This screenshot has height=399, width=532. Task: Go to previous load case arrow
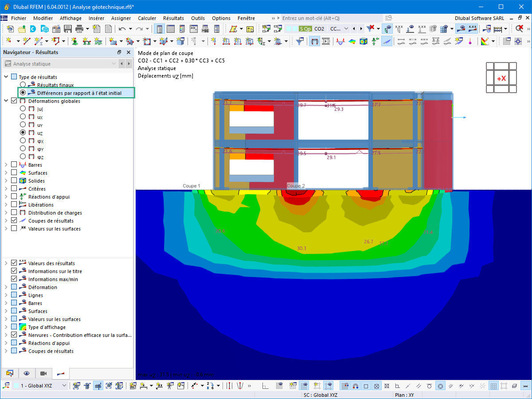pos(354,29)
